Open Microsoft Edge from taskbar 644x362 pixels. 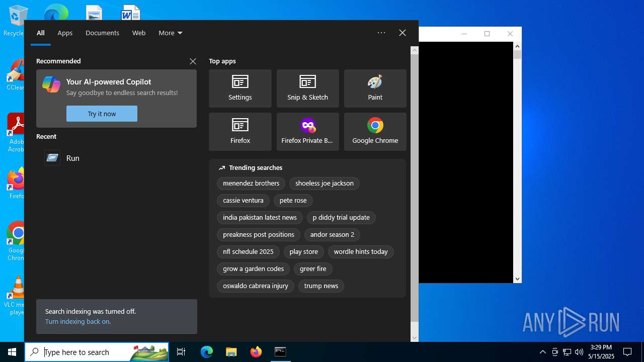(207, 352)
